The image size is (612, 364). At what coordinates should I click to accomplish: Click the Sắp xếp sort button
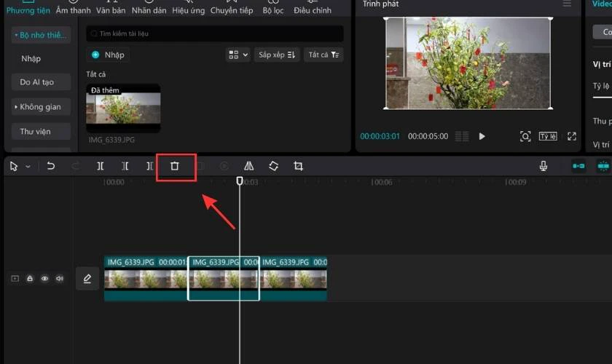(x=277, y=55)
